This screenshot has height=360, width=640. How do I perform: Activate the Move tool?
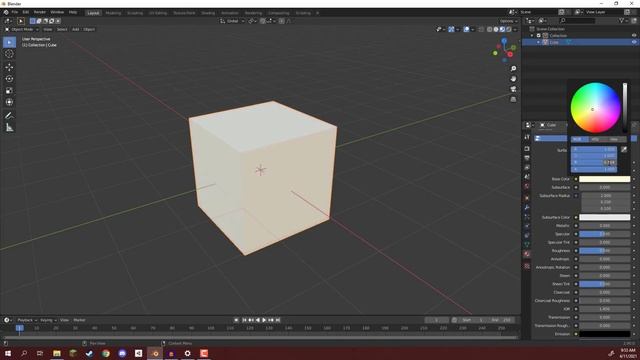click(x=9, y=67)
